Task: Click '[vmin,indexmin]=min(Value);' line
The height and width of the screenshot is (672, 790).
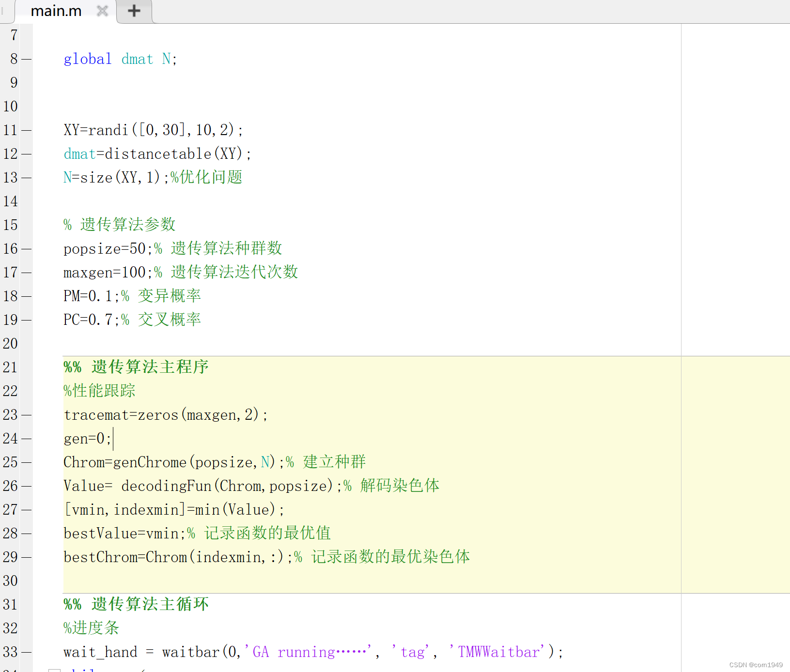Action: pos(174,510)
